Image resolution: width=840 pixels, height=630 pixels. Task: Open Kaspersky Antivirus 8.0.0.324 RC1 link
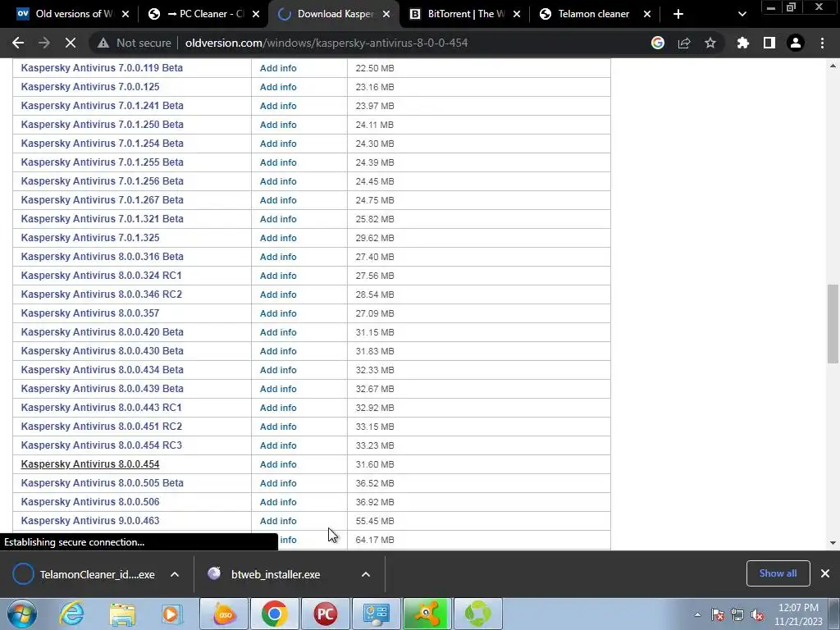click(101, 276)
